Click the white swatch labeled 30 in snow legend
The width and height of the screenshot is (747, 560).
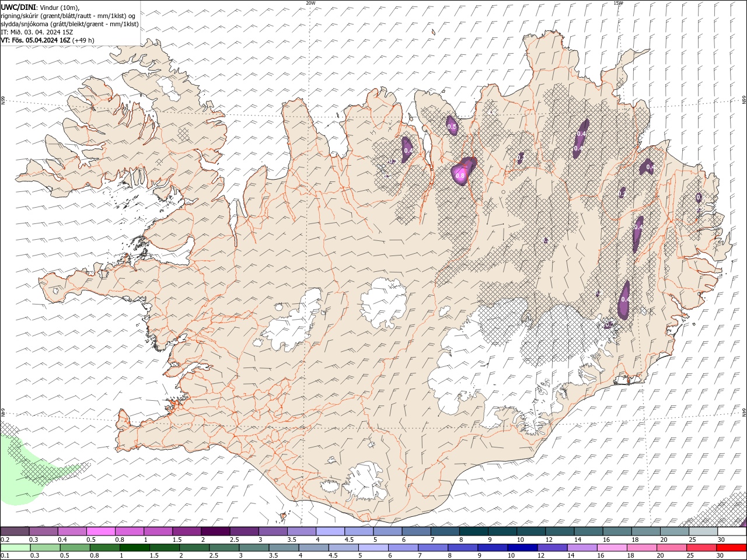tap(732, 531)
